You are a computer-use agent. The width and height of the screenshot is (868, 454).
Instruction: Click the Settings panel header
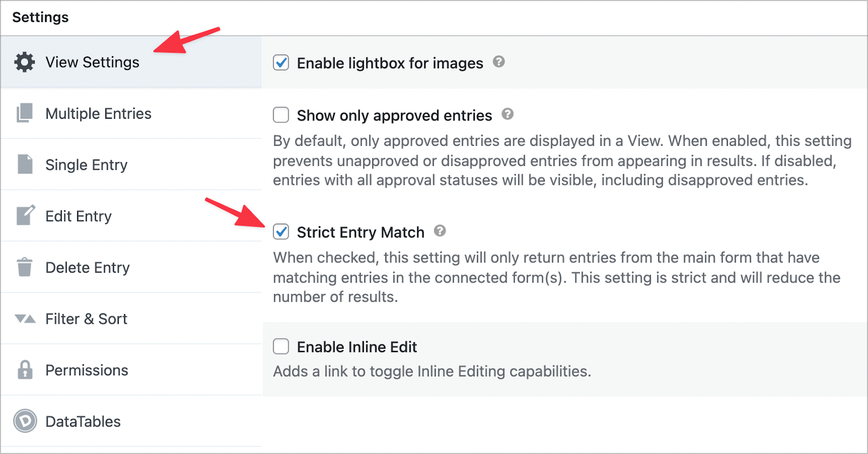point(41,17)
